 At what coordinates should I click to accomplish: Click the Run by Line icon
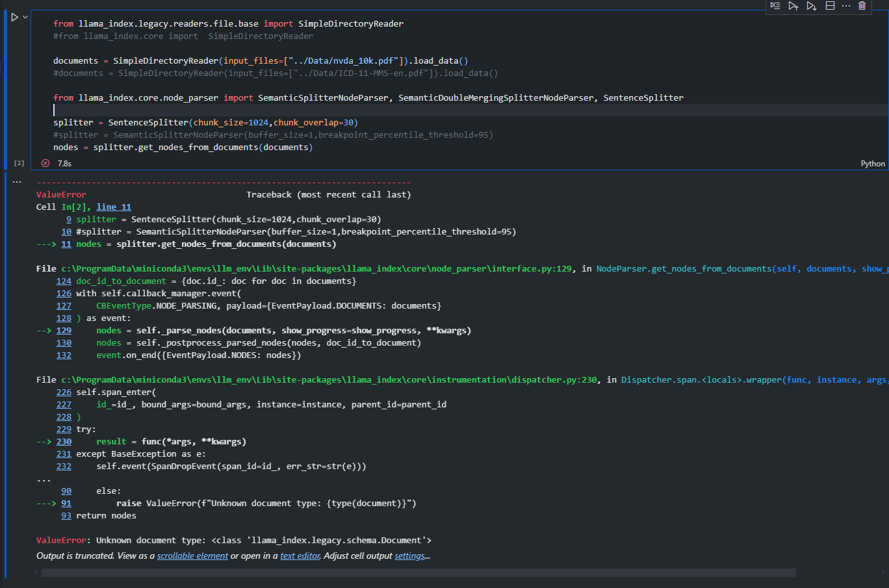tap(775, 6)
